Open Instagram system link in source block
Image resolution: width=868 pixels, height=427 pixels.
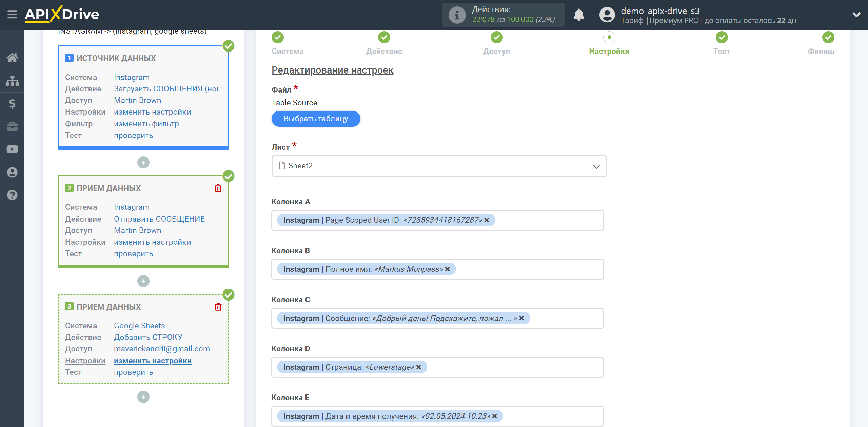pyautogui.click(x=132, y=77)
